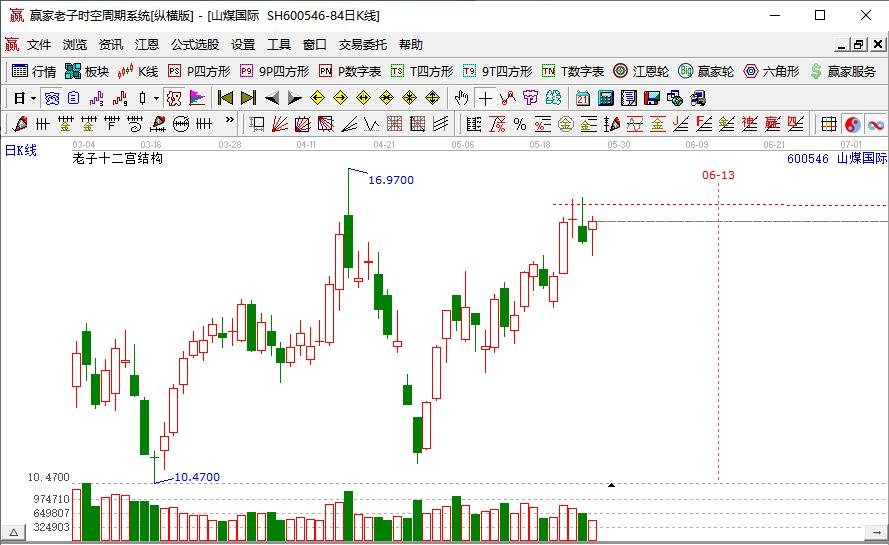Click the 10.4700 low price label

pos(197,478)
